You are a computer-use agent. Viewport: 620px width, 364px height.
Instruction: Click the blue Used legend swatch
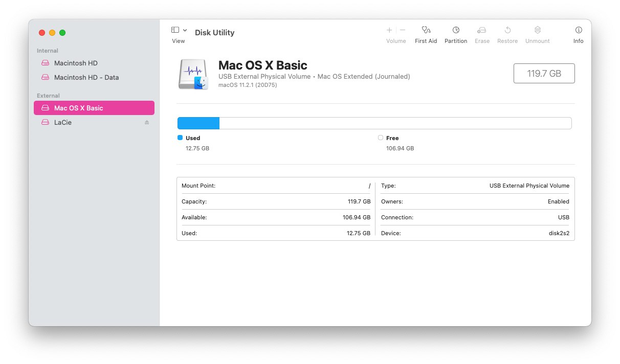[x=180, y=138]
